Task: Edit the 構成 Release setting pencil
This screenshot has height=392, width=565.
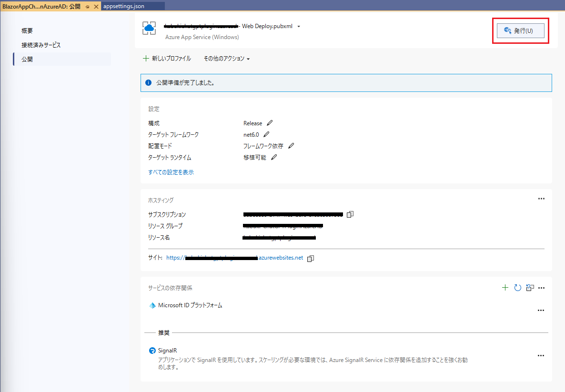Action: 270,123
